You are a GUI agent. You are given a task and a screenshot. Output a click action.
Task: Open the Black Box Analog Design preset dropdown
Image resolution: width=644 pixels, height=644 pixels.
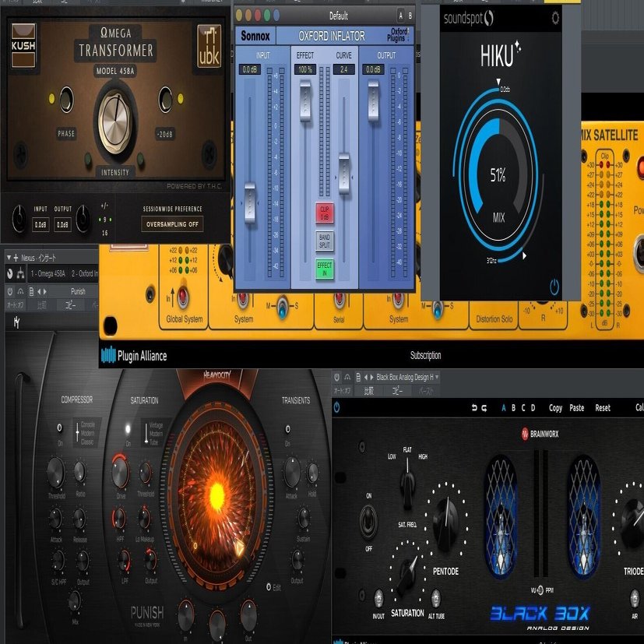click(x=407, y=377)
